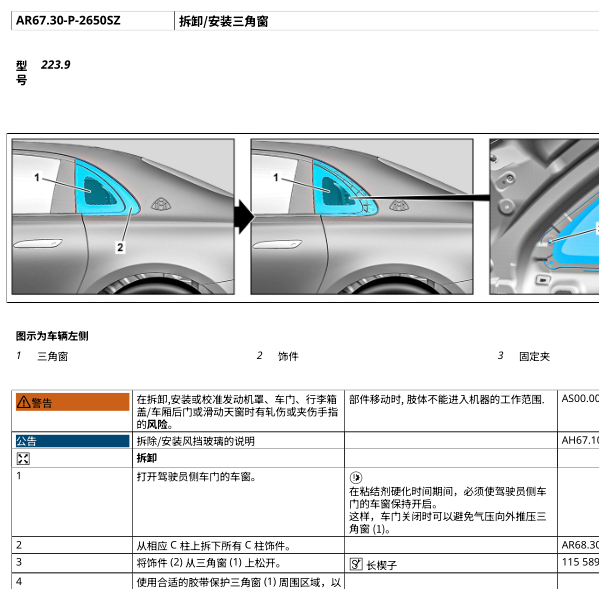Click the orange 警告 label
The width and height of the screenshot is (599, 589).
[x=73, y=402]
